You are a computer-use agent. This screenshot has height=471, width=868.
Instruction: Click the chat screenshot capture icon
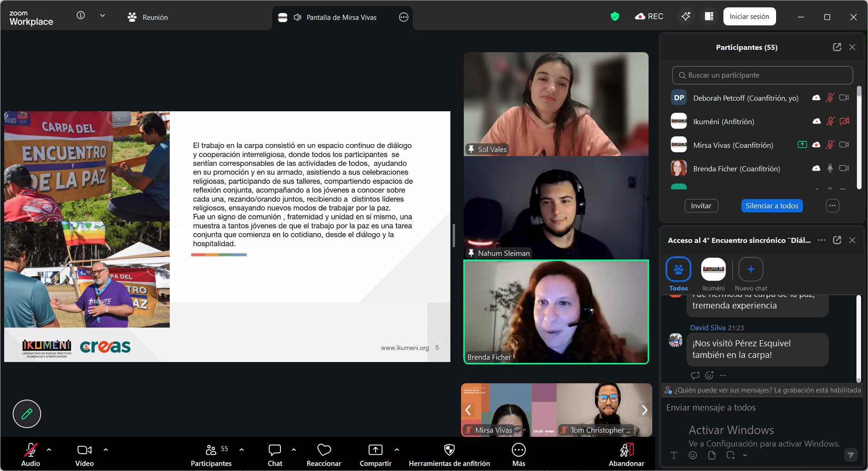(730, 455)
